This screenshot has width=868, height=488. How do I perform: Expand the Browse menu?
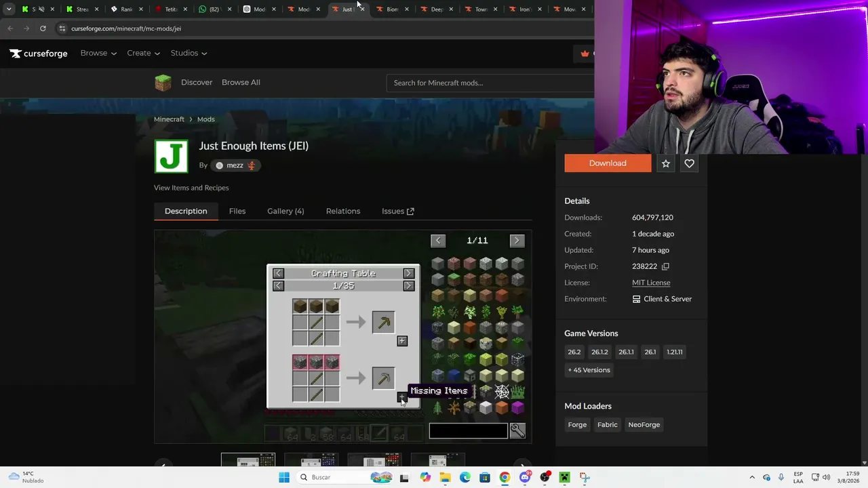point(98,54)
